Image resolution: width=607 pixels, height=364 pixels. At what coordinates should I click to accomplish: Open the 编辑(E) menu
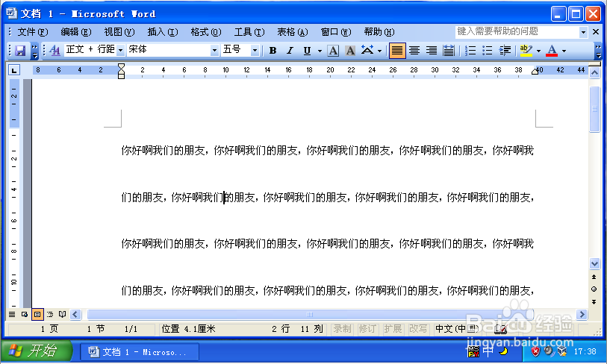point(76,32)
